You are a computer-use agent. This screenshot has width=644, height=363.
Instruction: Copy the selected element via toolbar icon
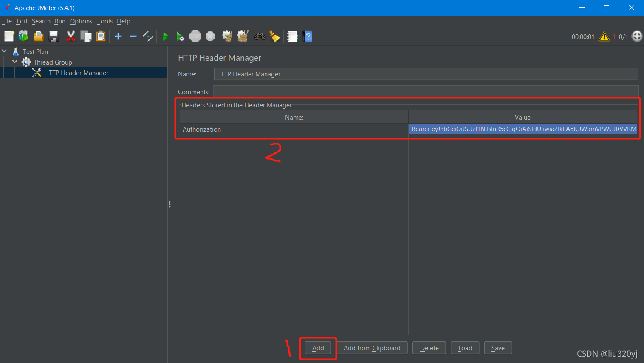(x=86, y=37)
